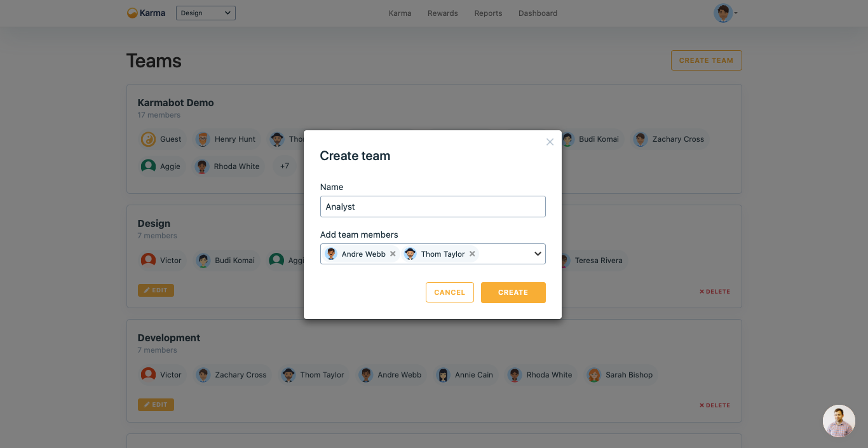Click Thom Taylor's avatar in member chip
This screenshot has height=448, width=868.
tap(410, 254)
